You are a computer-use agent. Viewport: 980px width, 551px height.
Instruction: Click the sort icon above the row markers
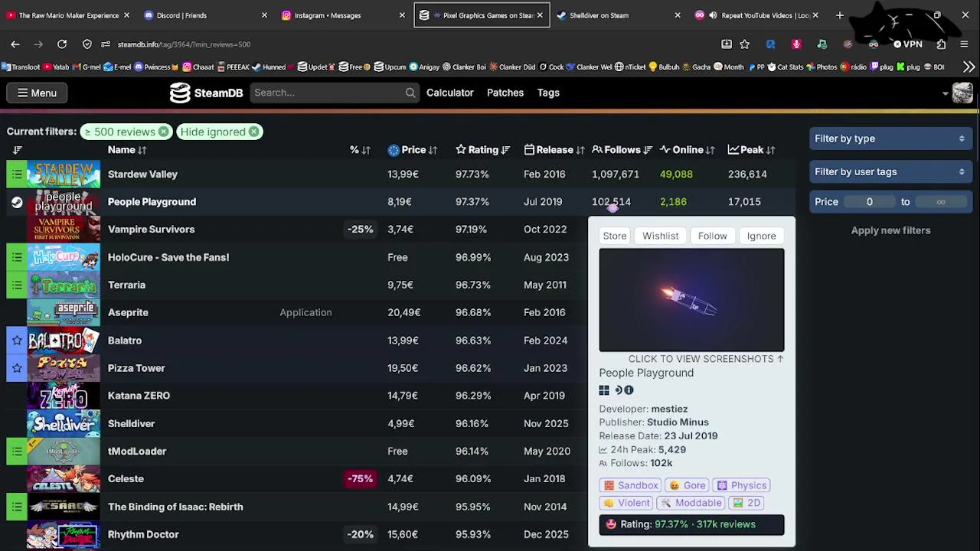click(x=17, y=150)
